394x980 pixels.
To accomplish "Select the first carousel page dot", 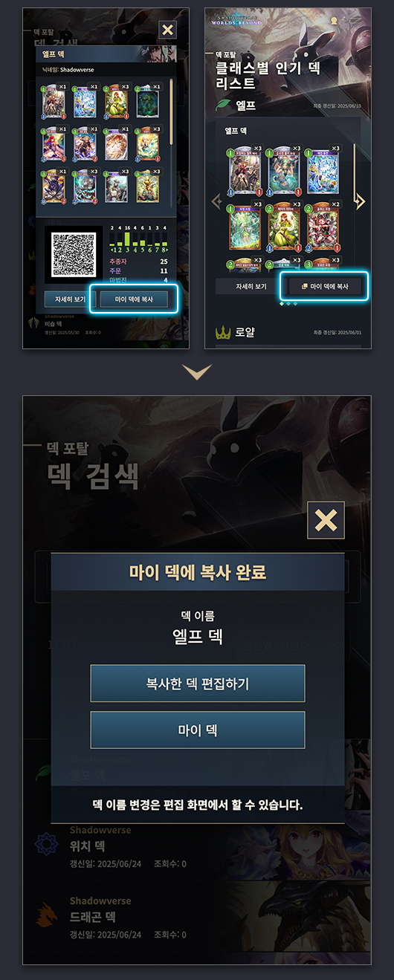I will [280, 304].
